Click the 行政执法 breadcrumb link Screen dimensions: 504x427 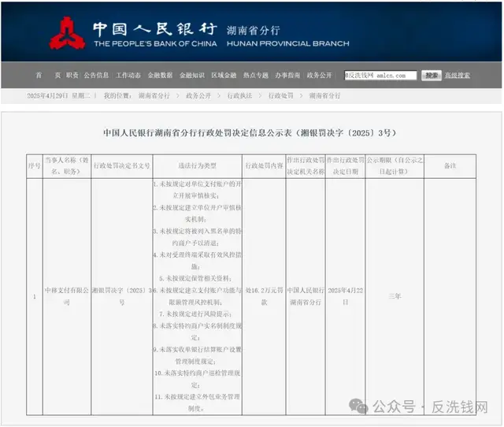239,95
